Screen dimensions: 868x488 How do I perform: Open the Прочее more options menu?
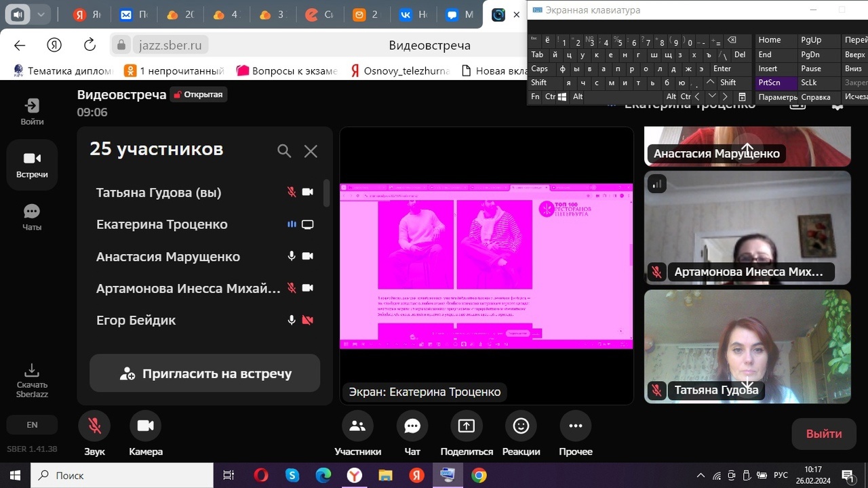click(x=576, y=426)
